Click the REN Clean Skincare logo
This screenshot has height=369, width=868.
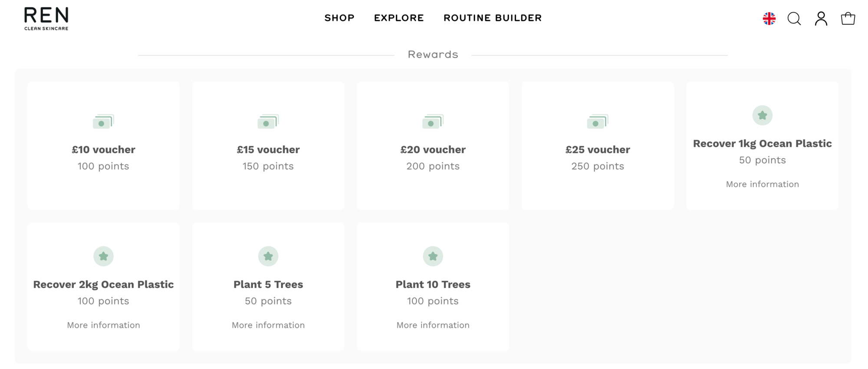[x=46, y=19]
